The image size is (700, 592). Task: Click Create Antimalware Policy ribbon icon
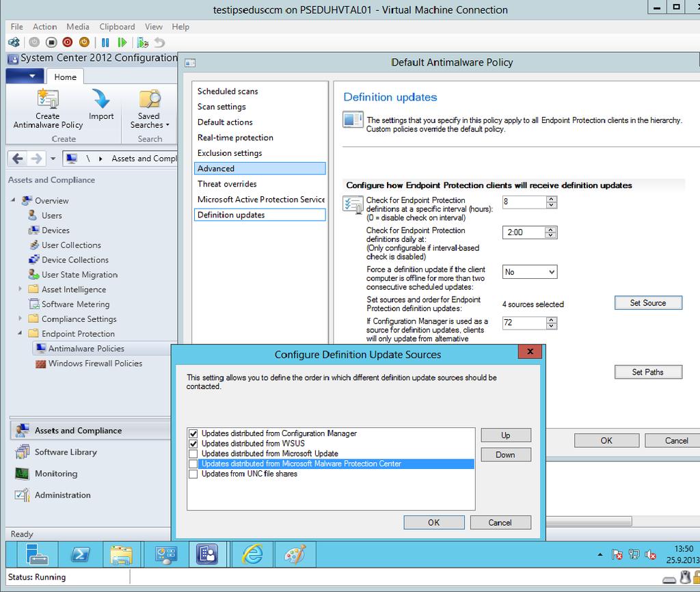pyautogui.click(x=48, y=109)
